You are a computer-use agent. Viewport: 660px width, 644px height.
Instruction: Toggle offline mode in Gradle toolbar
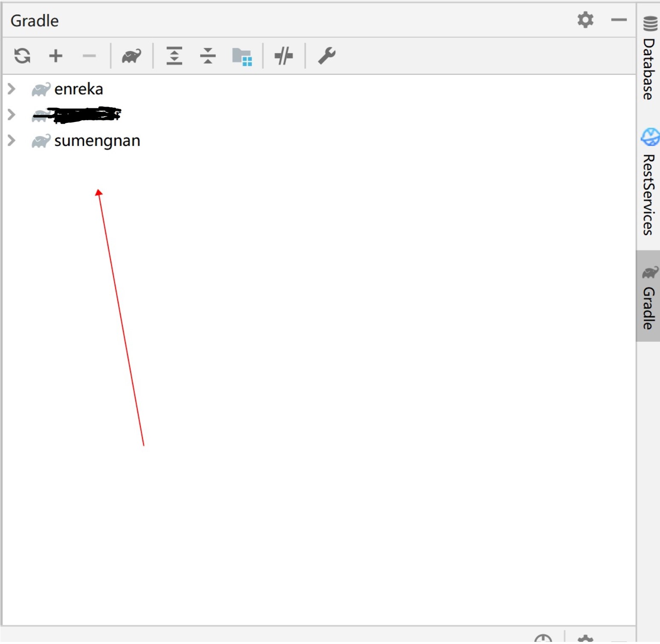284,56
